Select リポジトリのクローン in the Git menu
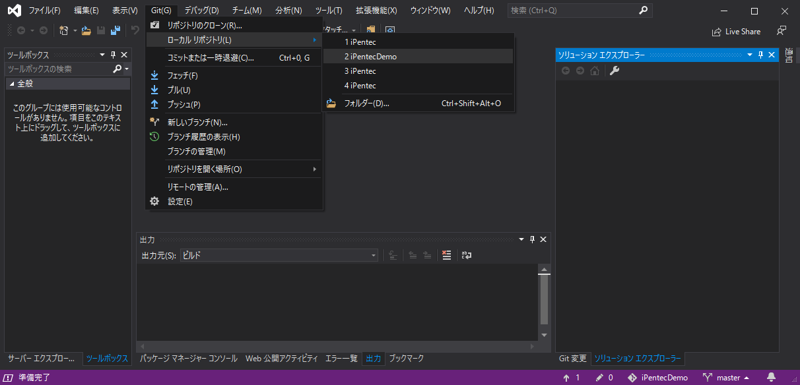This screenshot has height=385, width=800. 234,25
